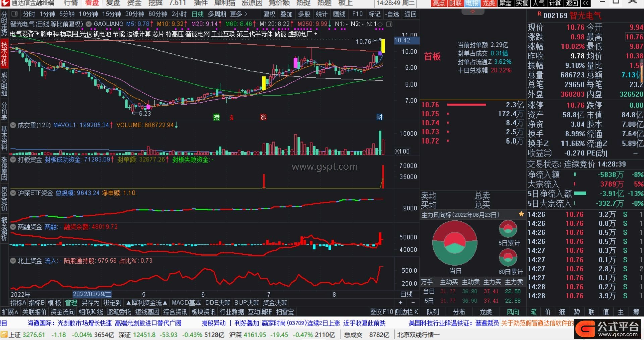Select the 队列 tab
The height and width of the screenshot is (340, 644).
coord(433,312)
